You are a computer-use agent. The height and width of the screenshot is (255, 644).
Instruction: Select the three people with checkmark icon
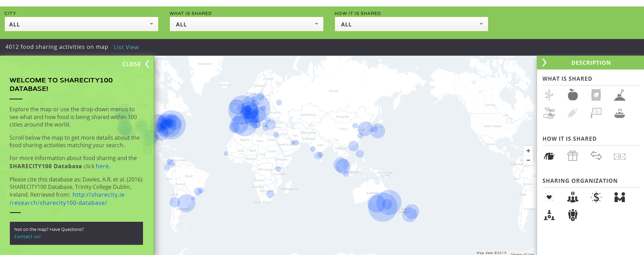click(549, 215)
